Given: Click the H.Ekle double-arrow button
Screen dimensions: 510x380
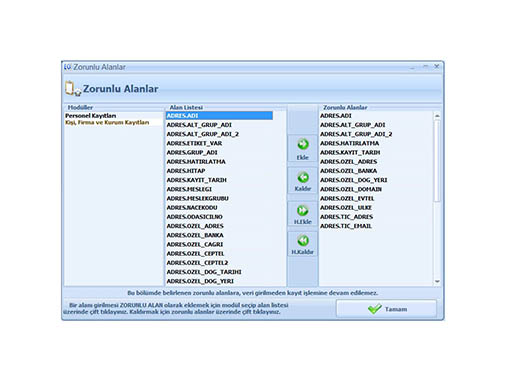Looking at the screenshot, I should tap(303, 214).
